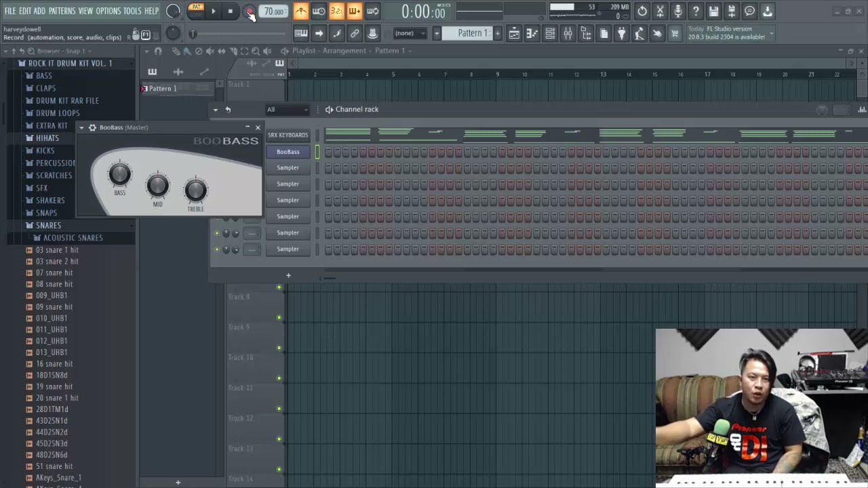868x488 pixels.
Task: Open BooBass plugin gear options
Action: pyautogui.click(x=92, y=127)
